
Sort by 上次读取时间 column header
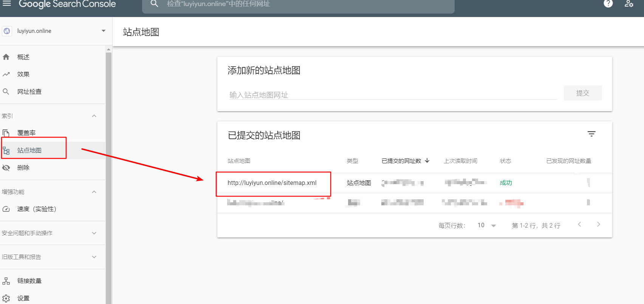[460, 161]
